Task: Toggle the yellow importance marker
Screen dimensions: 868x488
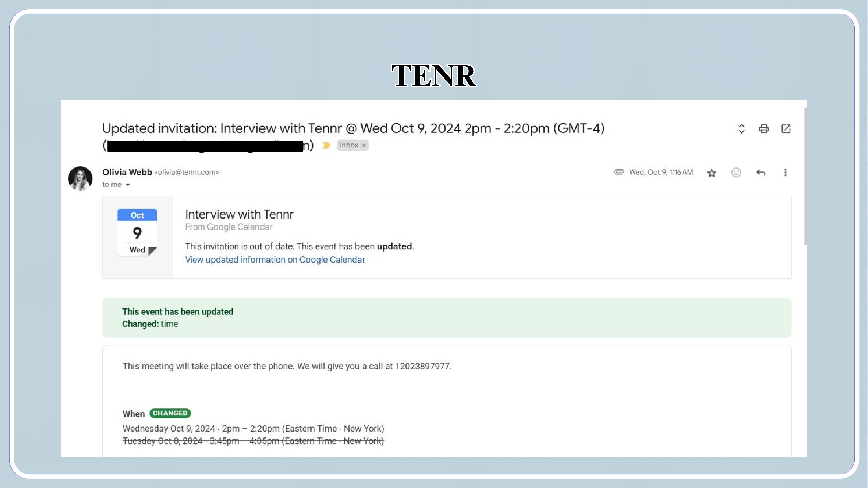Action: click(326, 145)
